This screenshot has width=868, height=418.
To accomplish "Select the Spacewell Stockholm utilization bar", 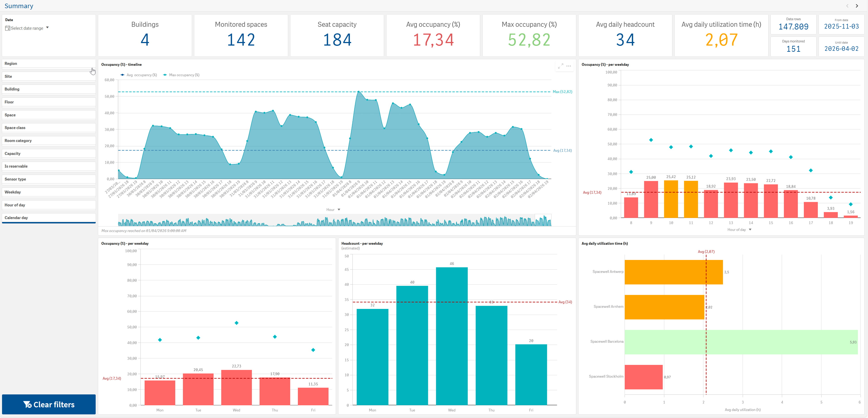I will (x=644, y=377).
